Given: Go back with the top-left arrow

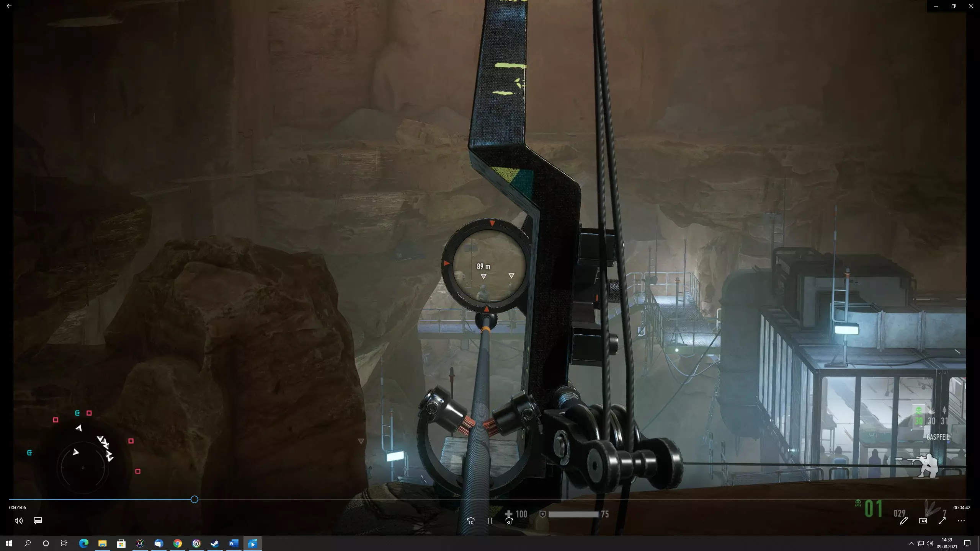Looking at the screenshot, I should 9,6.
